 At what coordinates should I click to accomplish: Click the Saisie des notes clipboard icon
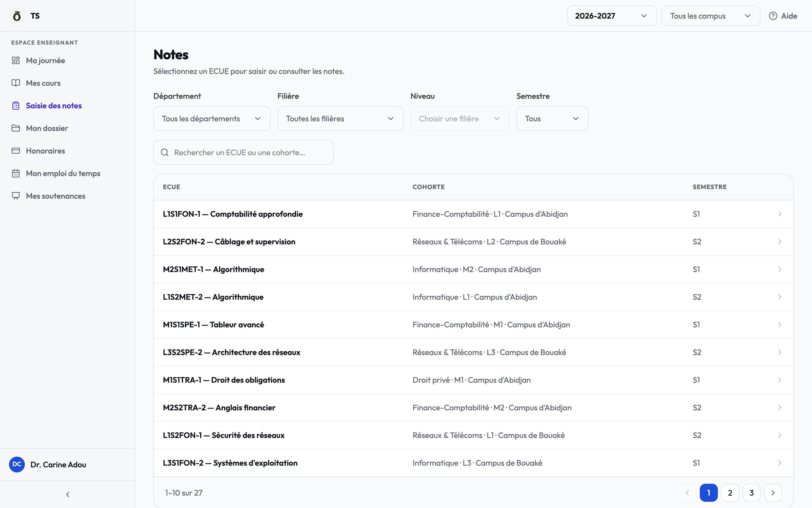click(16, 106)
